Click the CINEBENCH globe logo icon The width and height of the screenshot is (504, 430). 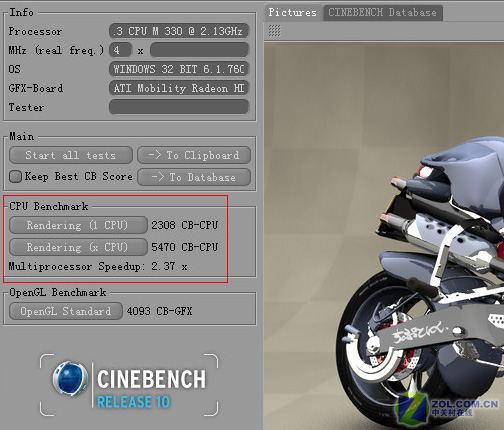tap(70, 378)
